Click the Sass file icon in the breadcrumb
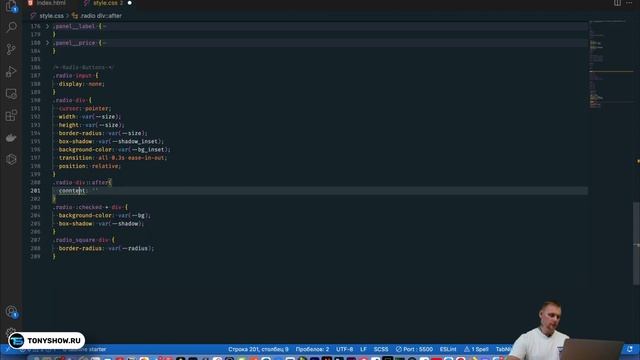This screenshot has height=360, width=640. coord(33,16)
